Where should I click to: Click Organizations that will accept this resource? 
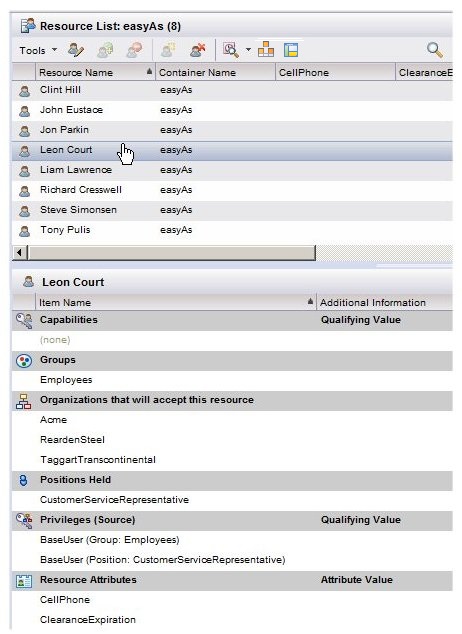(x=232, y=400)
